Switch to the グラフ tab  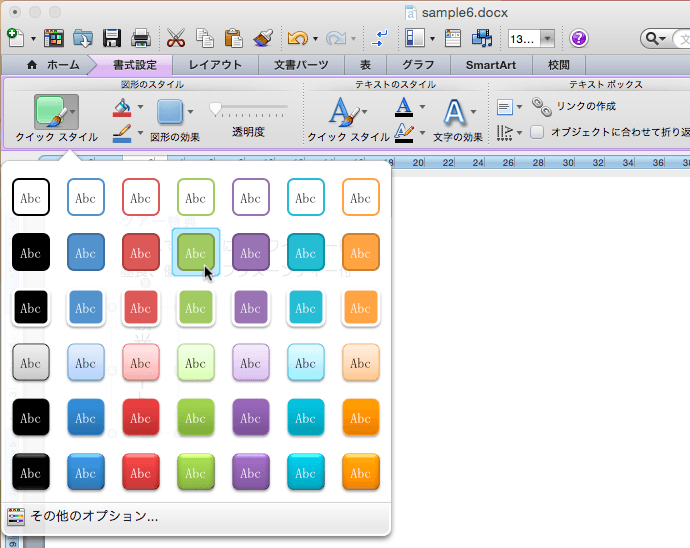tap(418, 65)
